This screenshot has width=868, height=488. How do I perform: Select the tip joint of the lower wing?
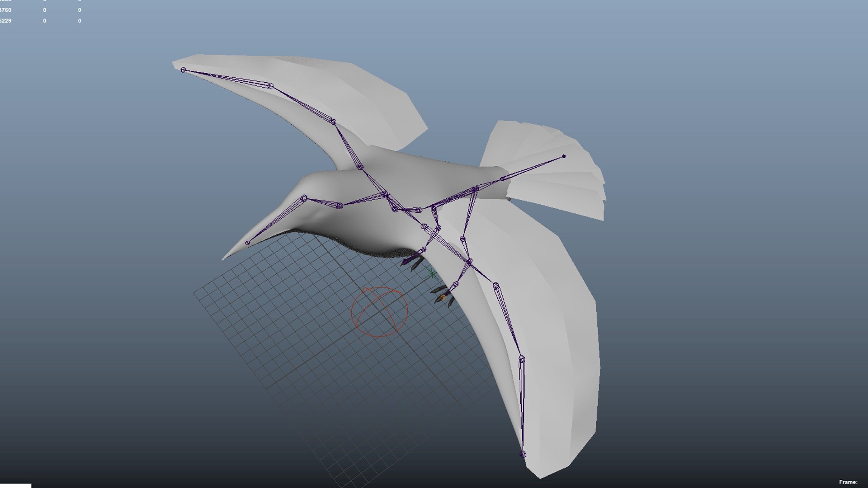coord(523,455)
